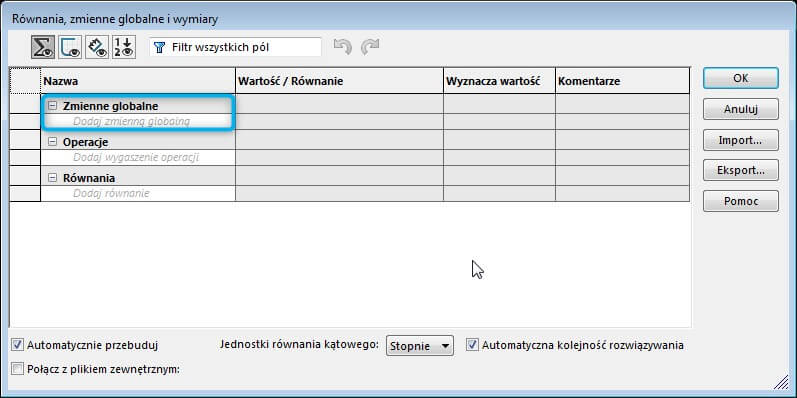This screenshot has width=797, height=398.
Task: Open help via Pomoc button
Action: pos(741,201)
